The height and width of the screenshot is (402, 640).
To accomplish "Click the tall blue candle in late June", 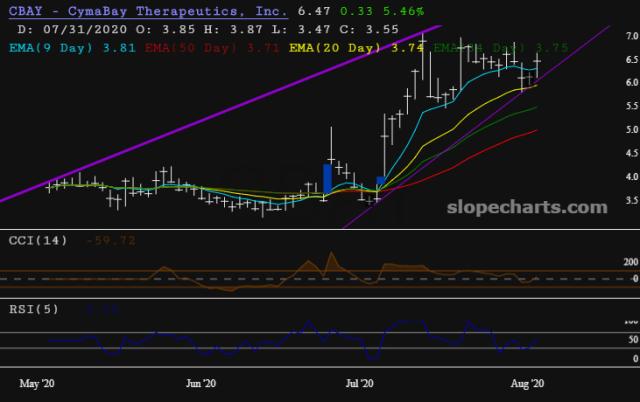I will click(x=327, y=179).
